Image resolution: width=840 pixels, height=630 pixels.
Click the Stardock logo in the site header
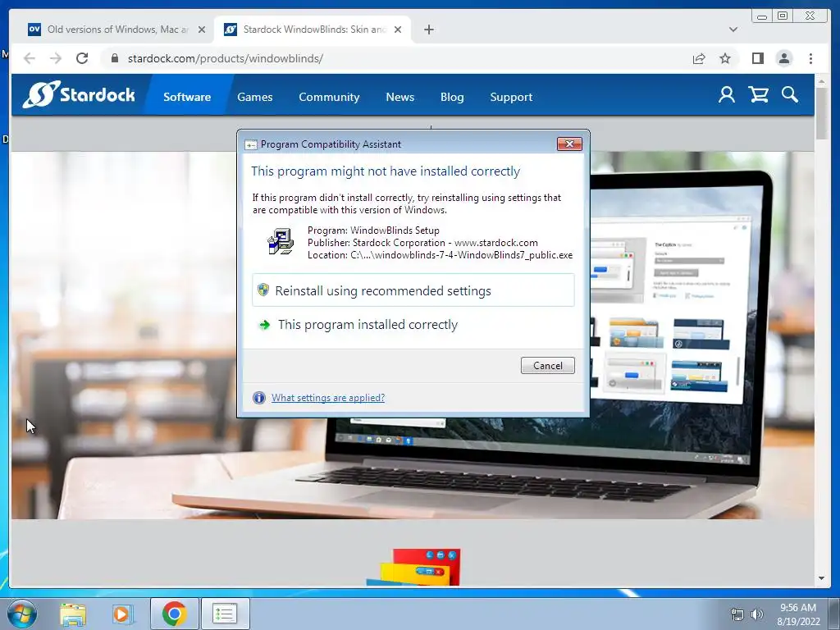coord(79,95)
